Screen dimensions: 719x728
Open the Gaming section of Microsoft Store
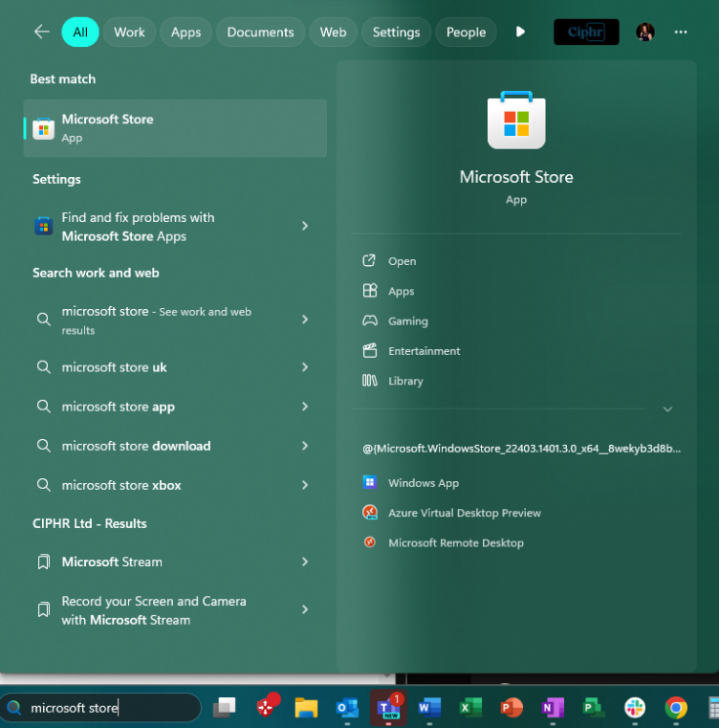click(408, 320)
